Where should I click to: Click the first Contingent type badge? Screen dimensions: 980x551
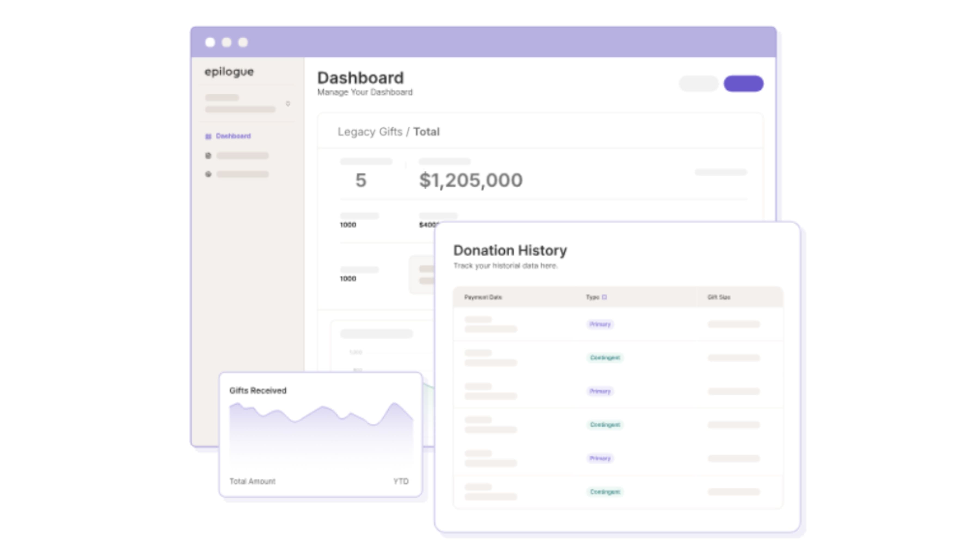click(605, 358)
